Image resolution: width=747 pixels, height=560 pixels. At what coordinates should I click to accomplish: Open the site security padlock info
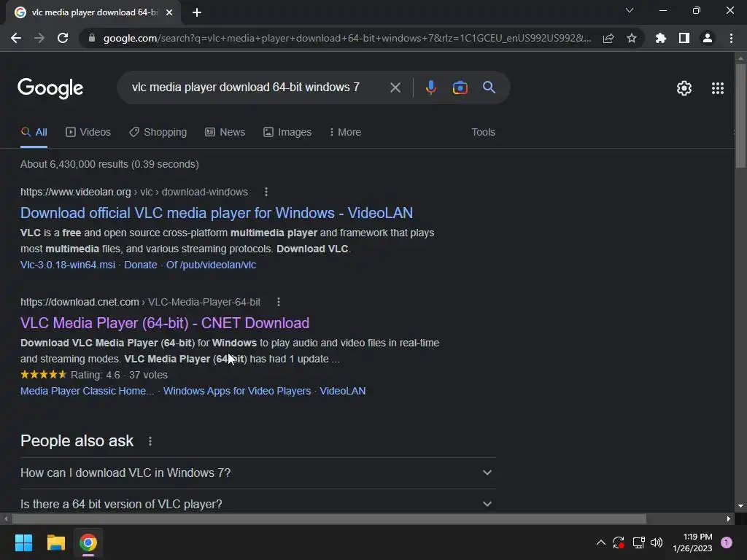tap(92, 38)
